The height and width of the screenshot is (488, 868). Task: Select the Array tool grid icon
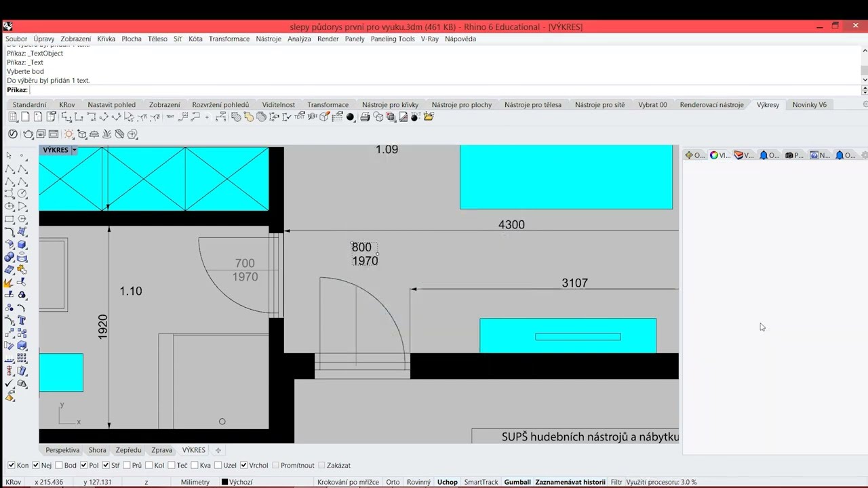click(22, 357)
